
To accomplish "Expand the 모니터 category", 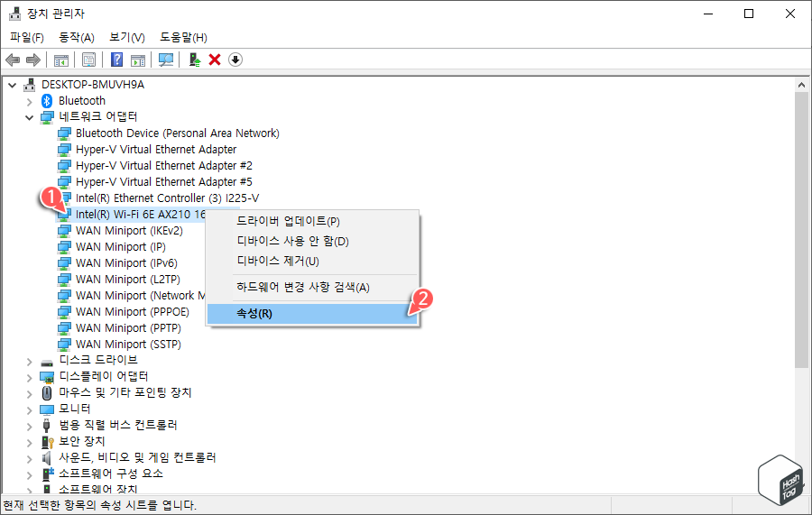I will pos(30,410).
